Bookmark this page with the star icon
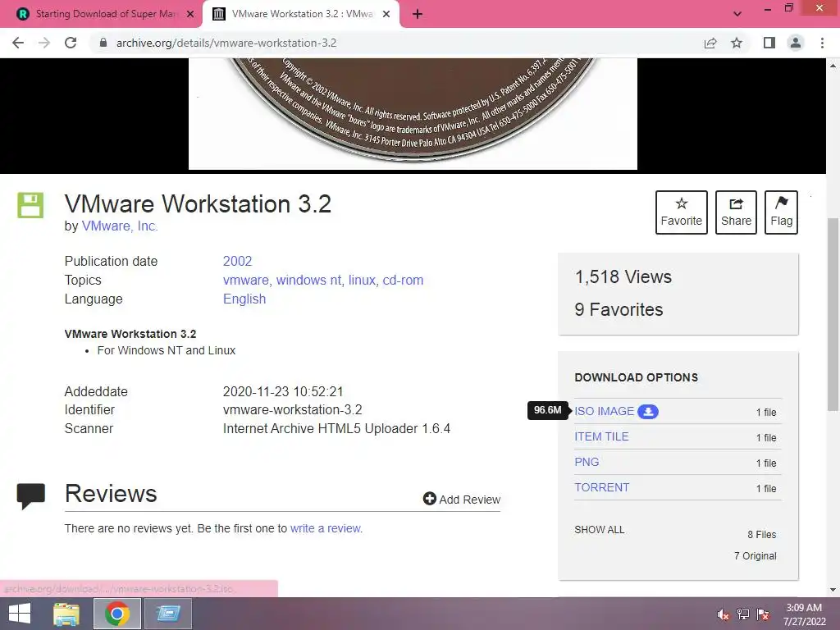840x630 pixels. [737, 43]
